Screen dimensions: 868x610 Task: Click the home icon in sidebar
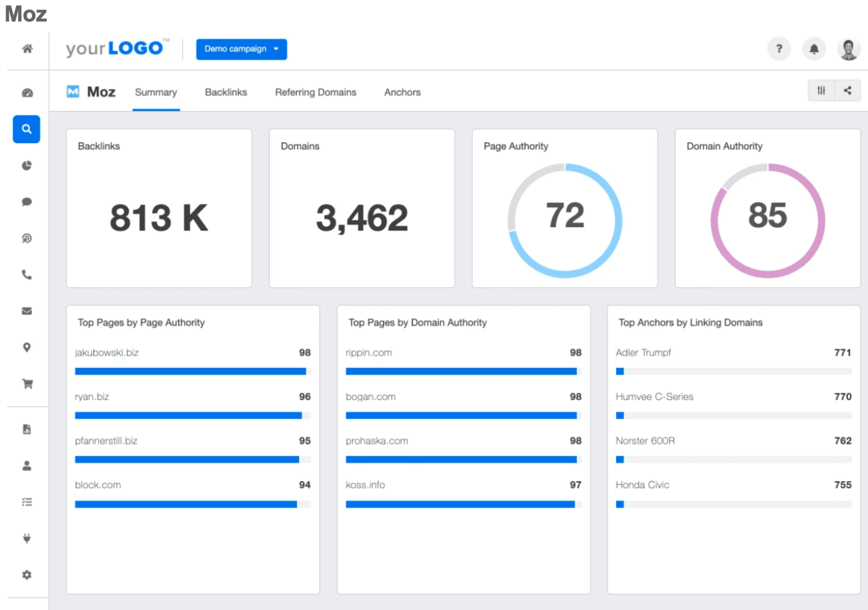pyautogui.click(x=27, y=49)
